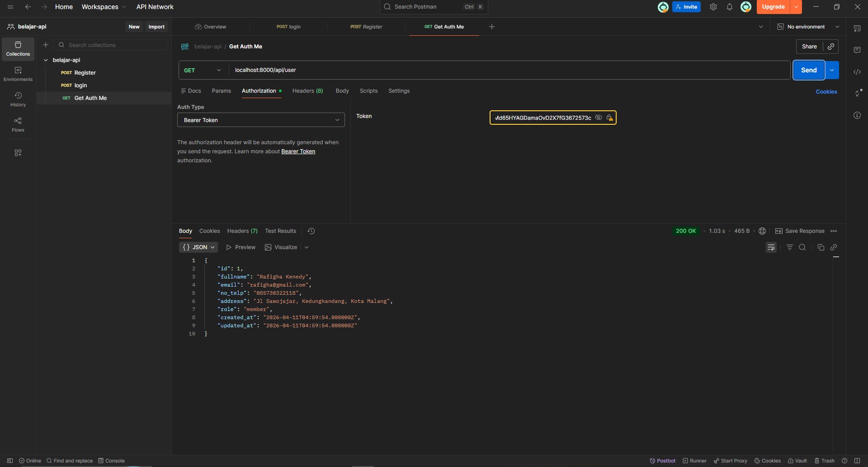Click the code snippet icon
This screenshot has height=467, width=868.
pyautogui.click(x=857, y=72)
